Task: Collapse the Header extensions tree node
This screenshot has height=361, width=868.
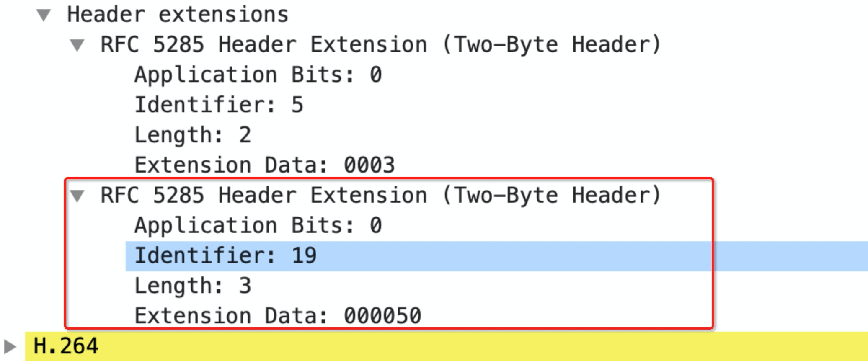Action: (44, 15)
